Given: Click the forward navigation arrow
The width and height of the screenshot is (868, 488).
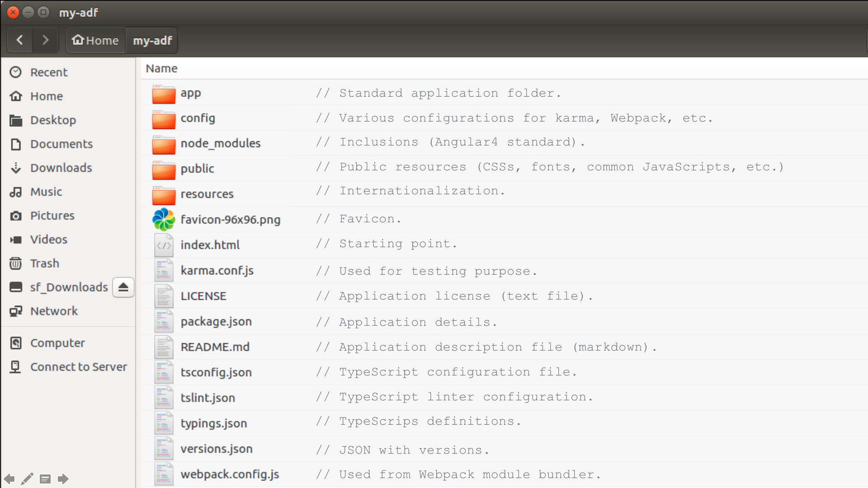Looking at the screenshot, I should [x=45, y=40].
